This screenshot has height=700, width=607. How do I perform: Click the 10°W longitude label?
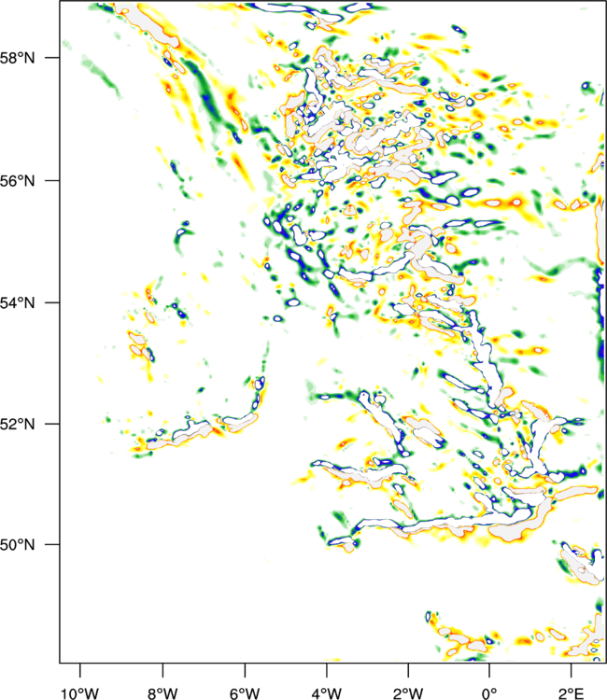79,693
